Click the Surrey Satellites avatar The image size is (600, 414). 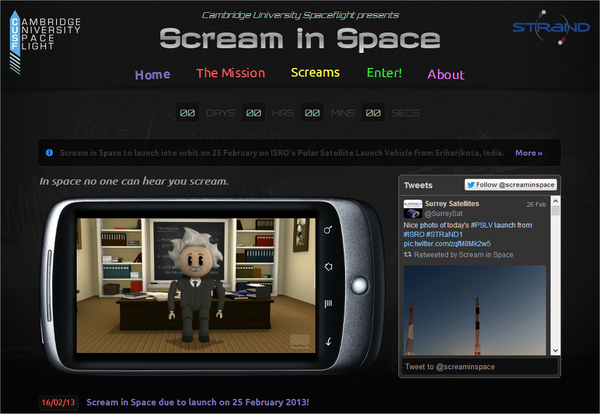click(412, 209)
